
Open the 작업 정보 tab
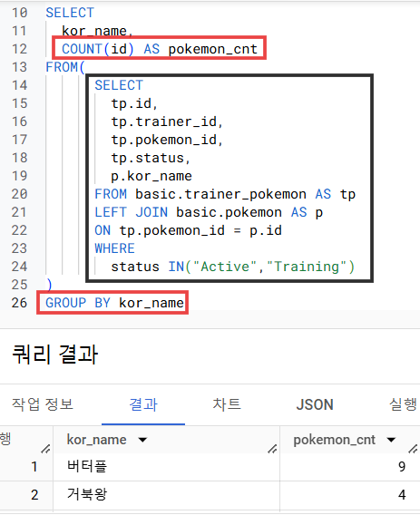43,404
